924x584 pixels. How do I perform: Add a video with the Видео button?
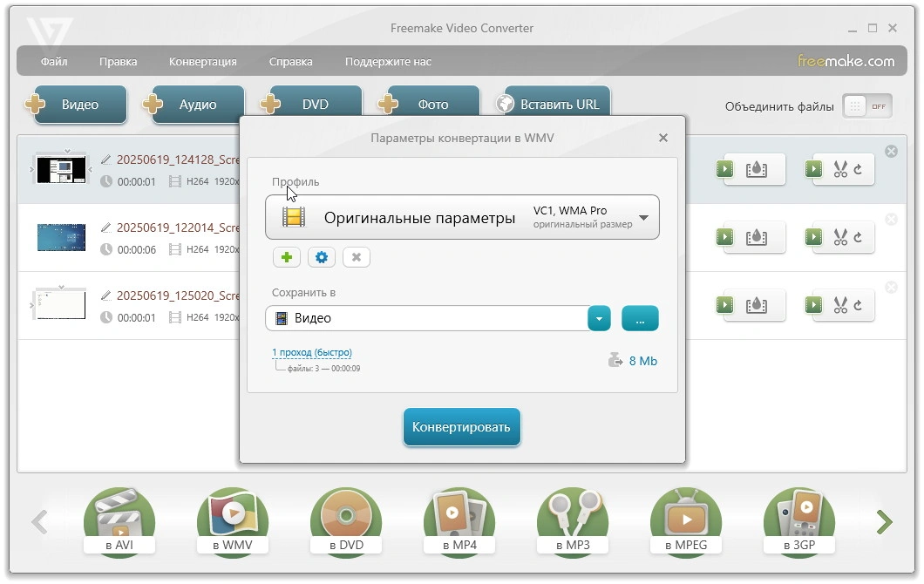(80, 105)
